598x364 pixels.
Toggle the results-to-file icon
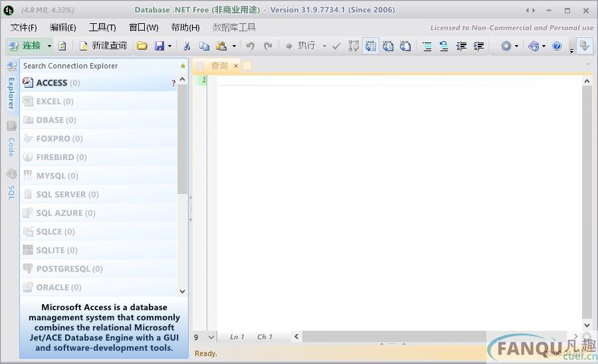click(x=405, y=46)
